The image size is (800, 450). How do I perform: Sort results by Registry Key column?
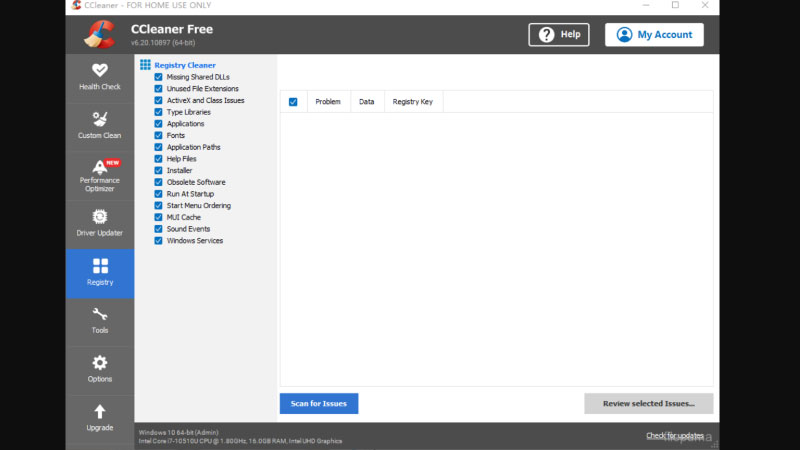413,102
